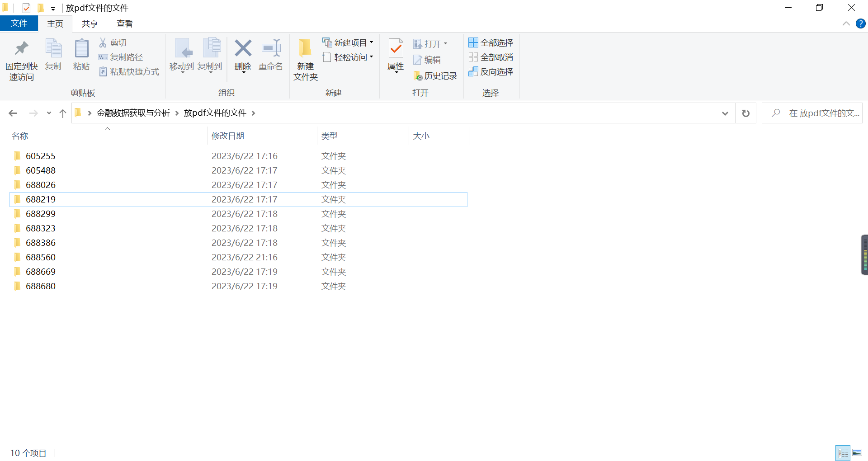Open History (历史记录)
868x461 pixels.
(x=435, y=76)
